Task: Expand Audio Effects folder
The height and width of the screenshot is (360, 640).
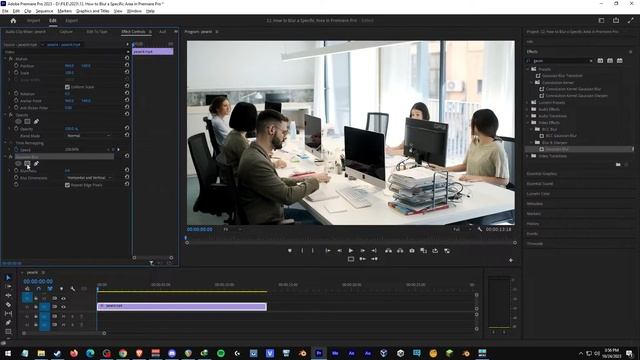Action: [528, 109]
